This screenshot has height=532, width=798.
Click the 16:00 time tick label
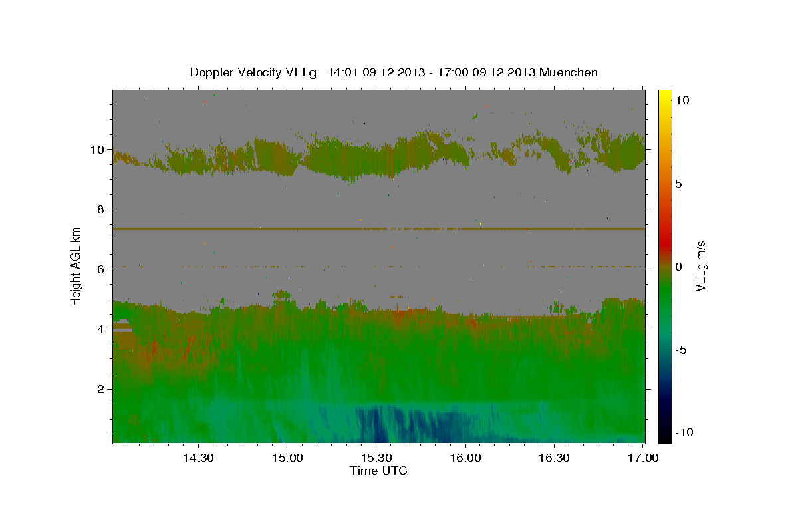click(465, 458)
